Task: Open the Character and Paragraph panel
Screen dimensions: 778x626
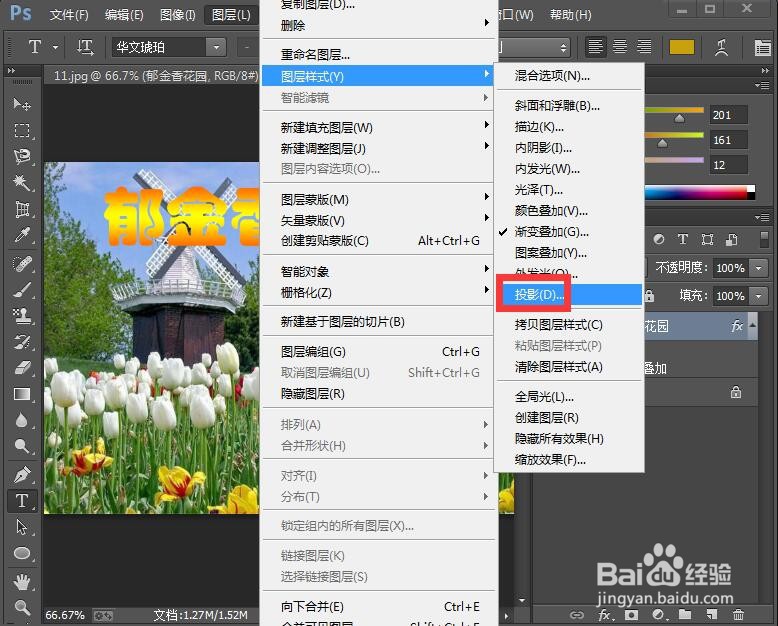Action: pyautogui.click(x=762, y=48)
